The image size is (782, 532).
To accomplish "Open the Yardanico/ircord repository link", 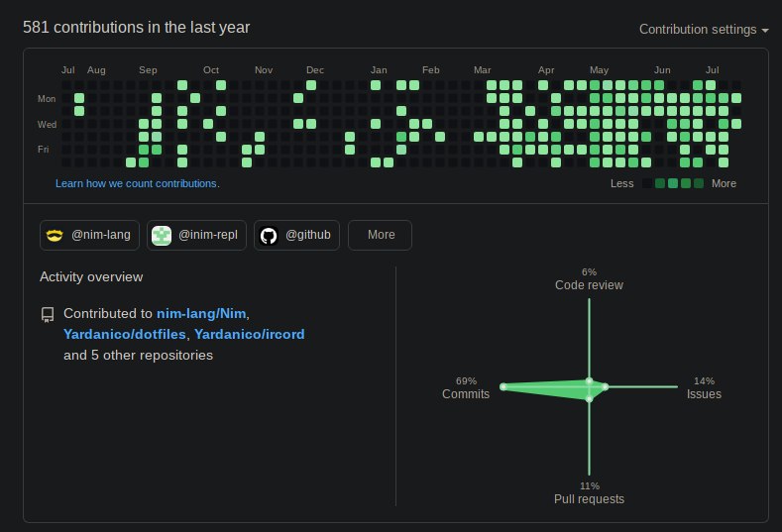I will coord(250,334).
